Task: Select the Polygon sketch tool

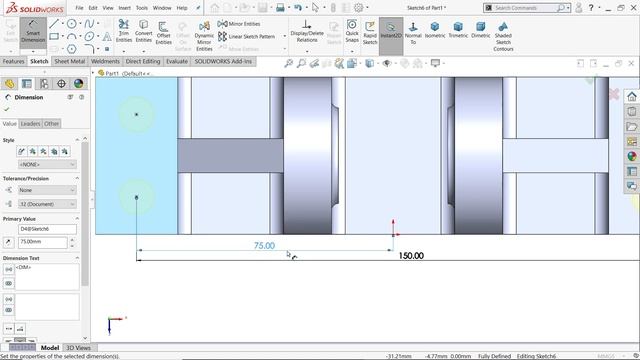Action: click(71, 49)
